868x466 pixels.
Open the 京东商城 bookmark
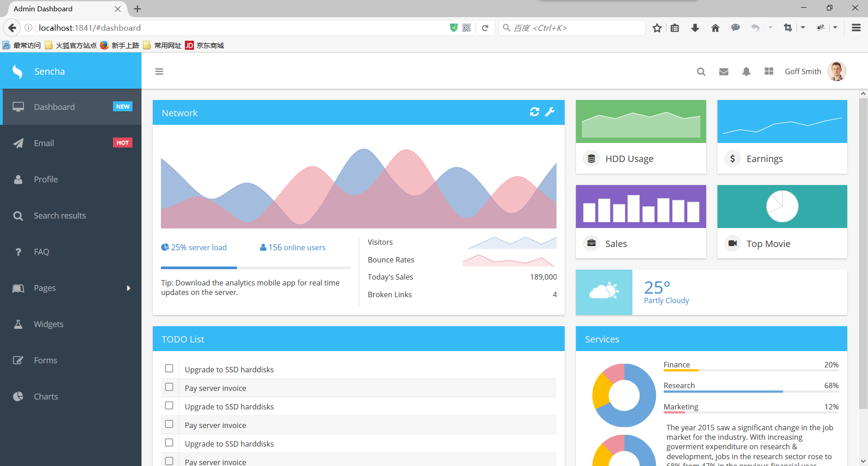(x=205, y=45)
